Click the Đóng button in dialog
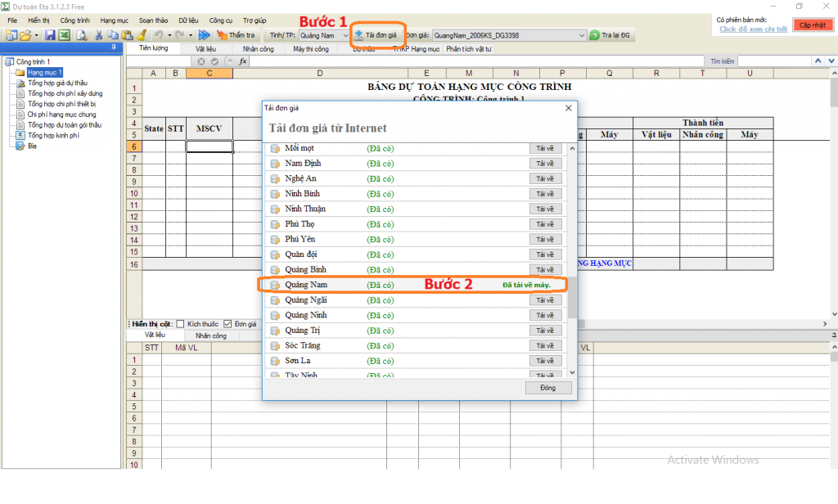The width and height of the screenshot is (838, 504). click(x=547, y=388)
